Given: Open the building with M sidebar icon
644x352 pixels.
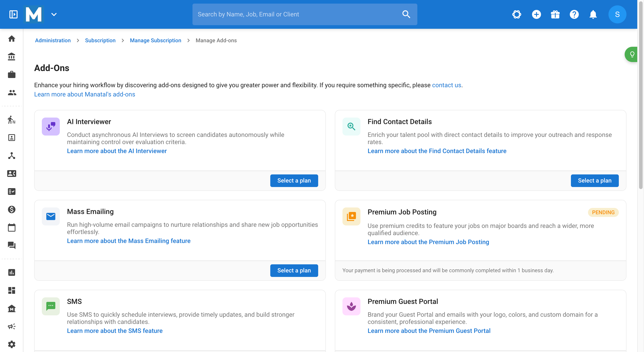Looking at the screenshot, I should click(12, 308).
